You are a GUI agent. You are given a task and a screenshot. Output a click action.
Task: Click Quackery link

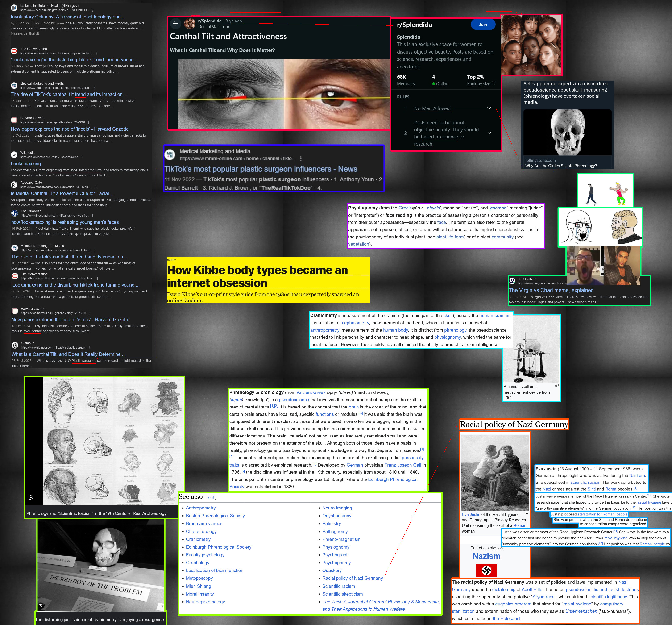[x=332, y=570]
